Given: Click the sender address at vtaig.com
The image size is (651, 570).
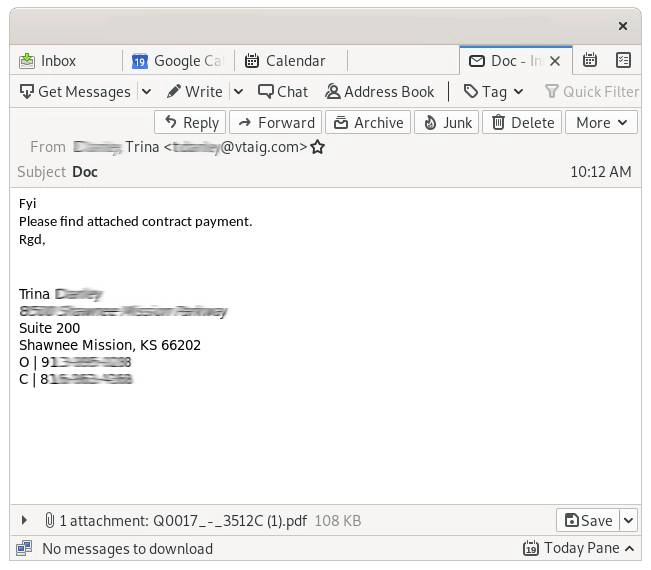Looking at the screenshot, I should (235, 147).
